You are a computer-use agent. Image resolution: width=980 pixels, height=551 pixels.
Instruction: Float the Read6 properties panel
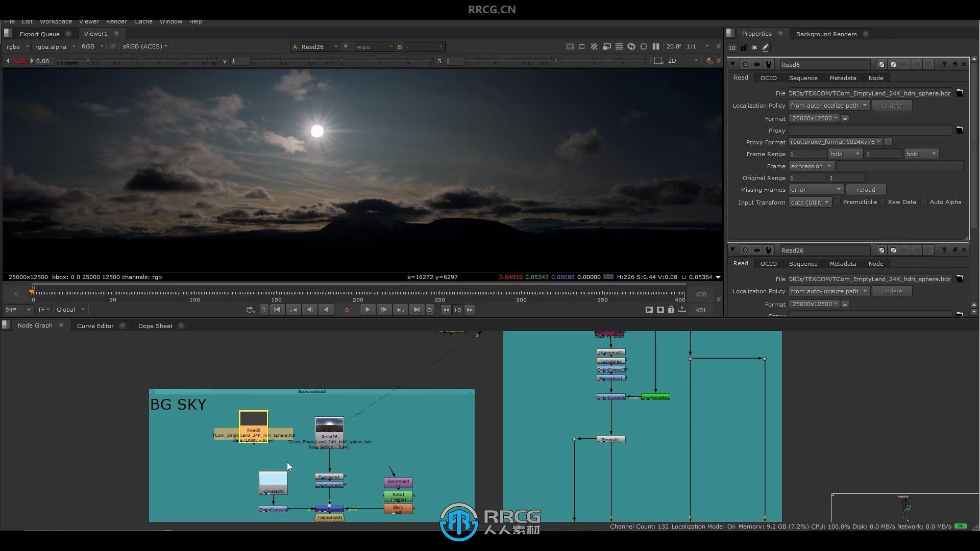954,64
